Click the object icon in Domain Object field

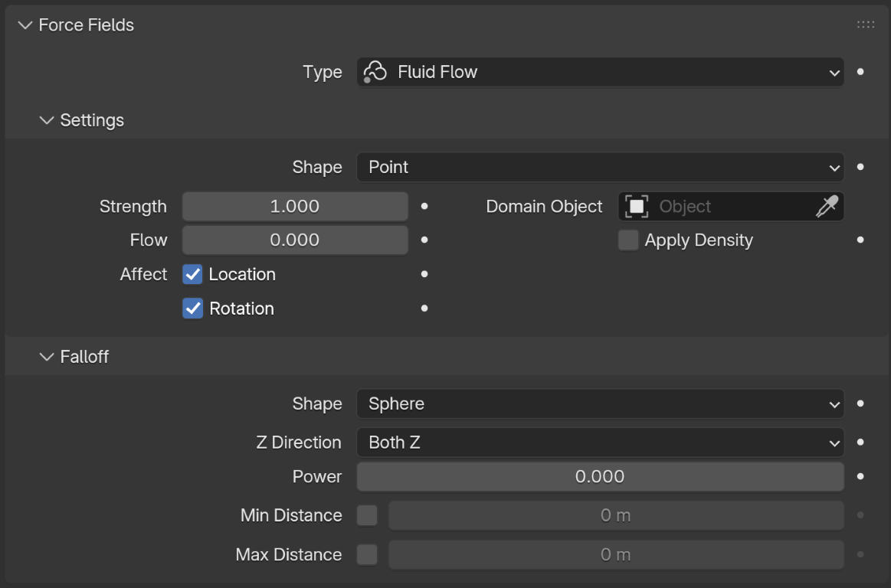pos(636,206)
